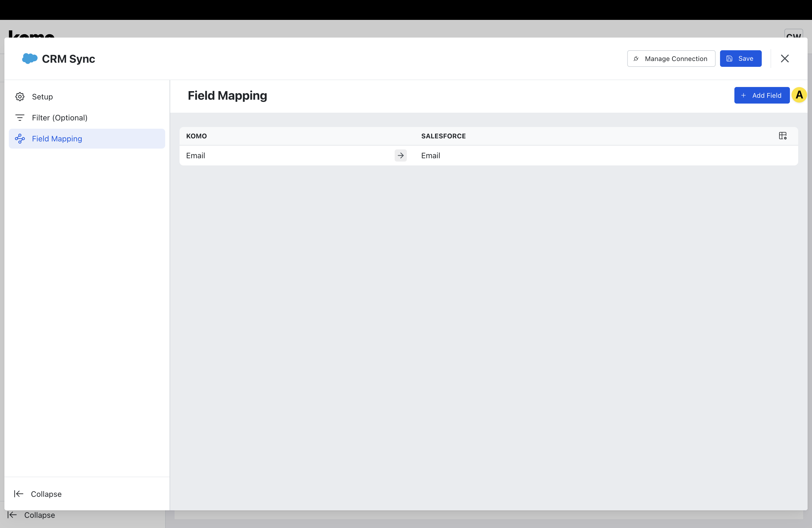Open the Setup section

[x=42, y=97]
